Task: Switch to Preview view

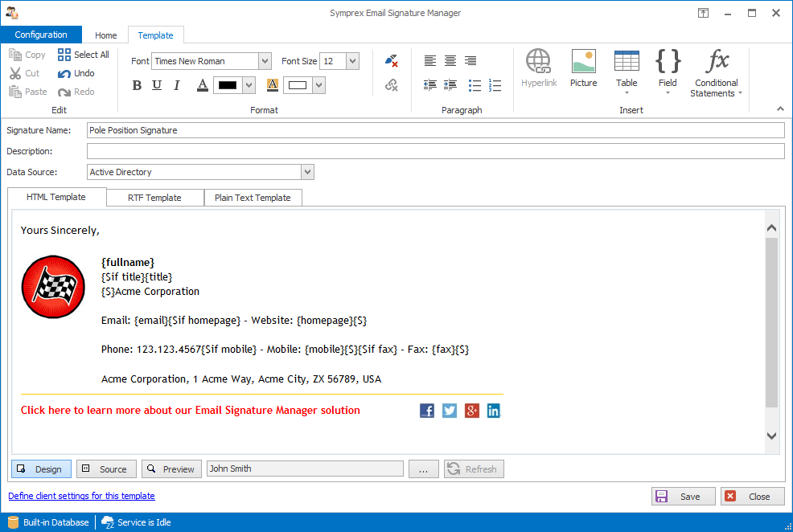Action: tap(171, 469)
